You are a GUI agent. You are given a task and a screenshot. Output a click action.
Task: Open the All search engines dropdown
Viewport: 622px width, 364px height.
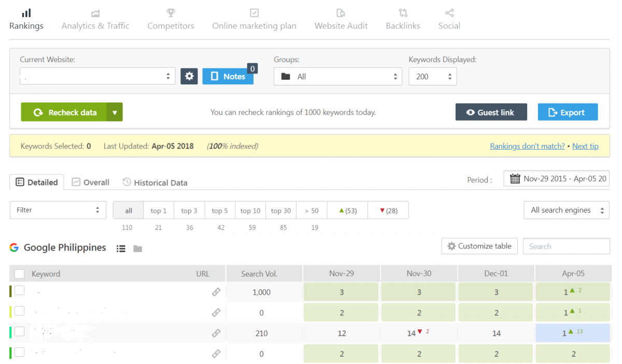[x=566, y=210]
